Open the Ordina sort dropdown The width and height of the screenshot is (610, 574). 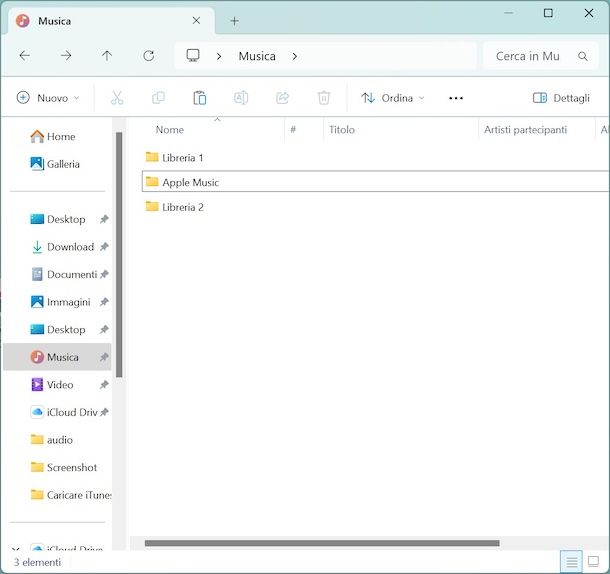click(x=393, y=98)
